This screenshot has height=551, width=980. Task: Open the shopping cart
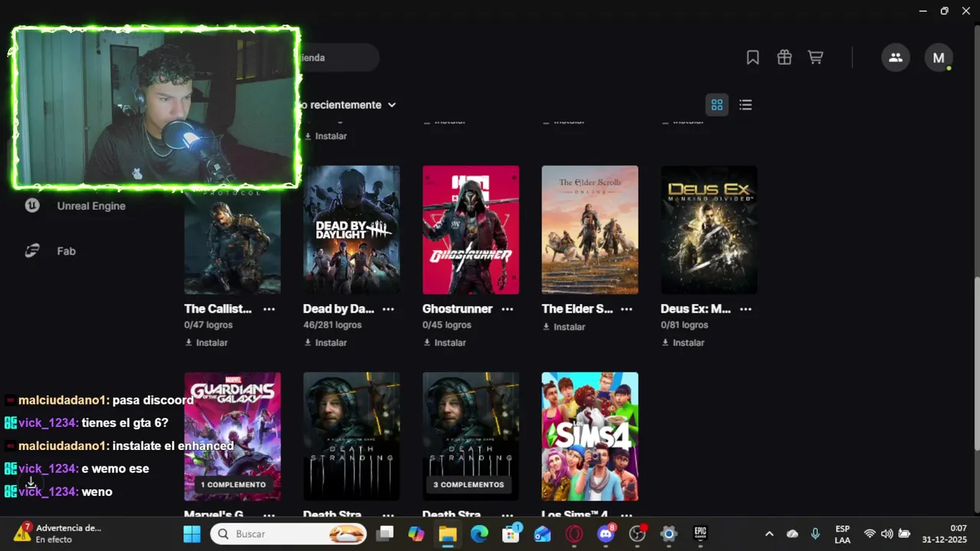pyautogui.click(x=815, y=57)
